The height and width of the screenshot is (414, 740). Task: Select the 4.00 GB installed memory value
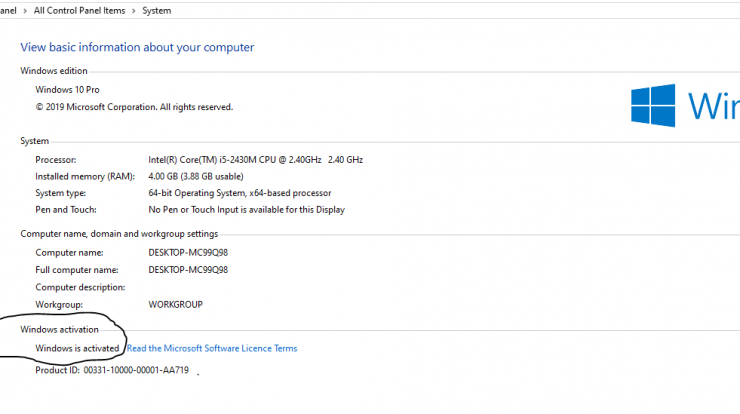pos(196,177)
